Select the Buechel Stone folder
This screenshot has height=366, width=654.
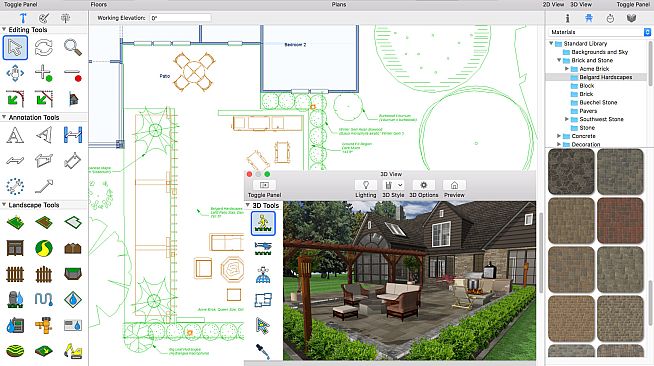click(598, 102)
